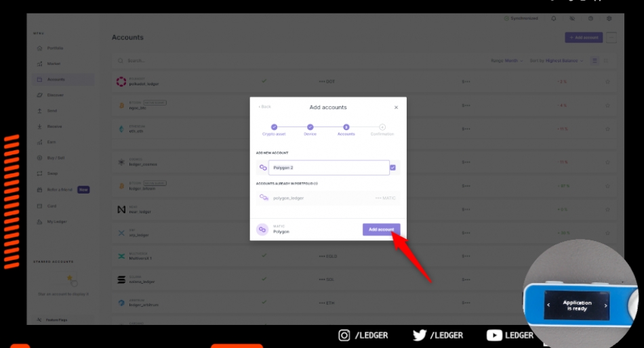Switch to grid view layout
The image size is (644, 348).
[606, 61]
